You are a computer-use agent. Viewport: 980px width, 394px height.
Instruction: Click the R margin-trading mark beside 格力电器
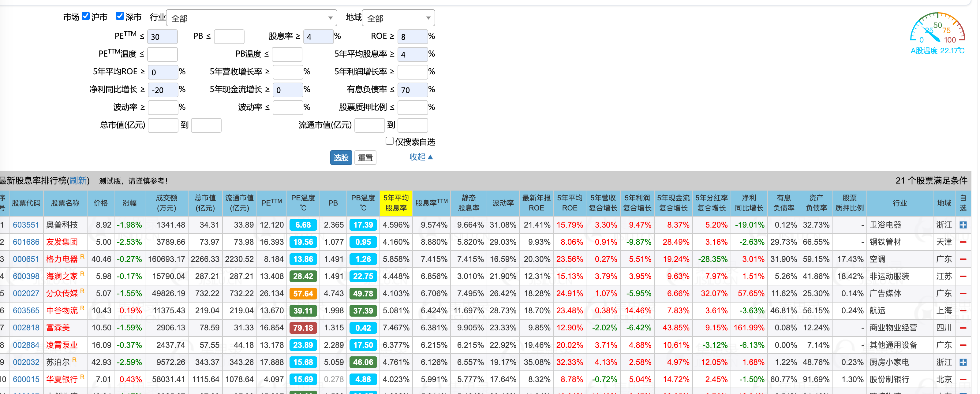click(83, 257)
